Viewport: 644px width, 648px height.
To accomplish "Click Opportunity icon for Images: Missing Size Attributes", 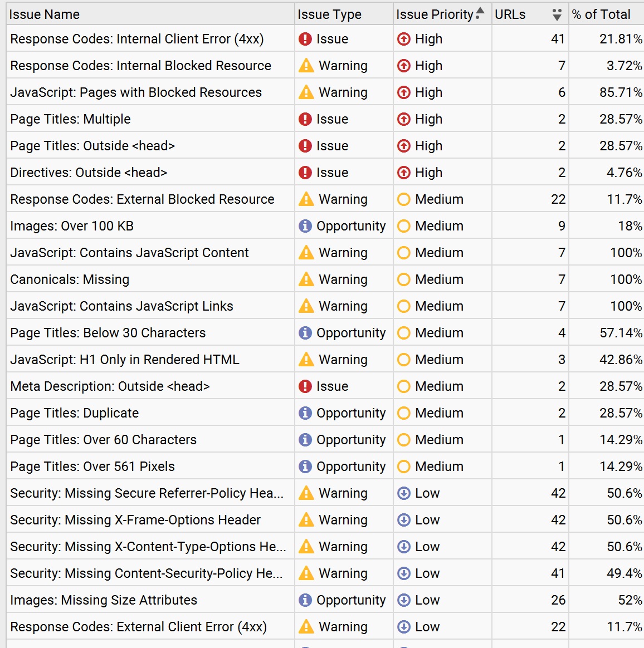I will tap(305, 600).
